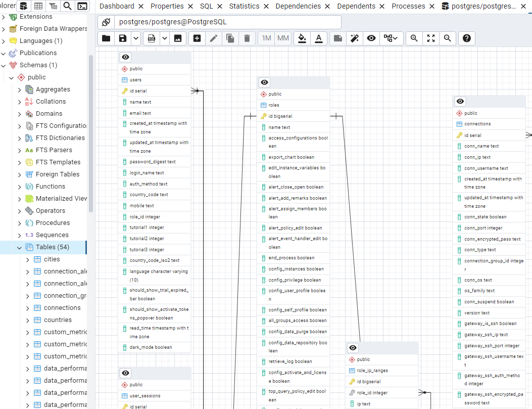Click 'conn_name text' column in connections
This screenshot has width=532, height=409.
tap(481, 146)
